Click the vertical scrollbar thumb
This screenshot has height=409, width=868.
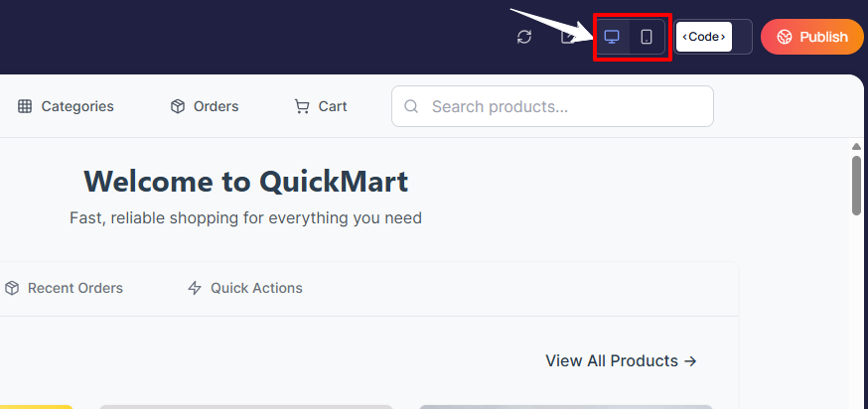pos(856,184)
